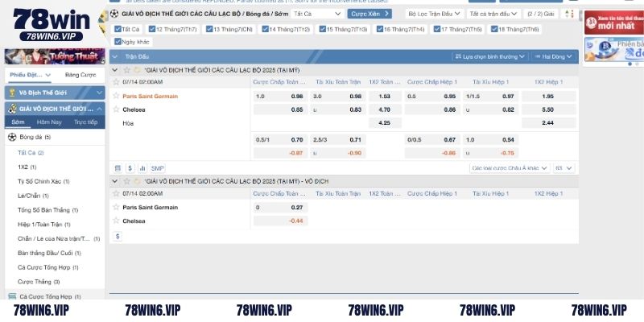Click the dollar icon under outright market
This screenshot has width=644, height=322.
[118, 236]
